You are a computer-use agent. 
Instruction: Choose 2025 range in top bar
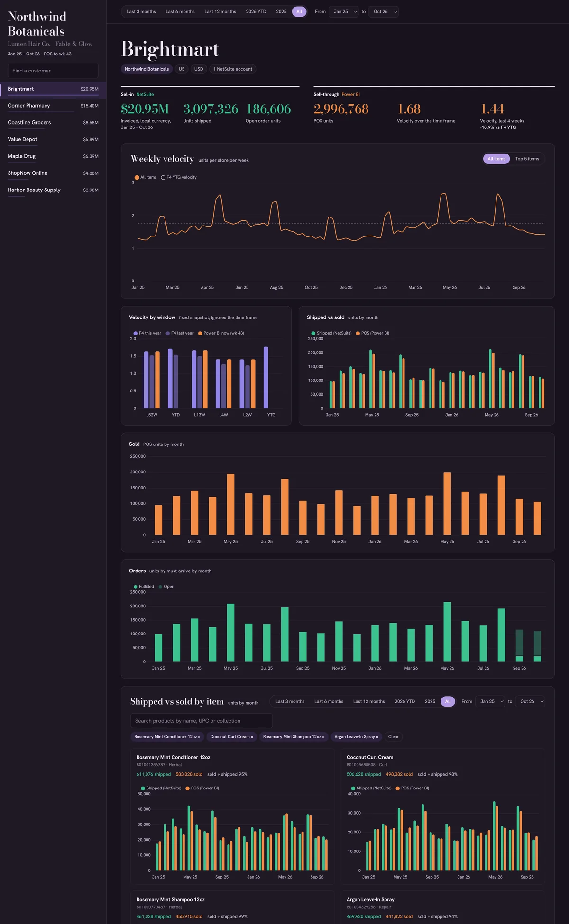pos(281,12)
